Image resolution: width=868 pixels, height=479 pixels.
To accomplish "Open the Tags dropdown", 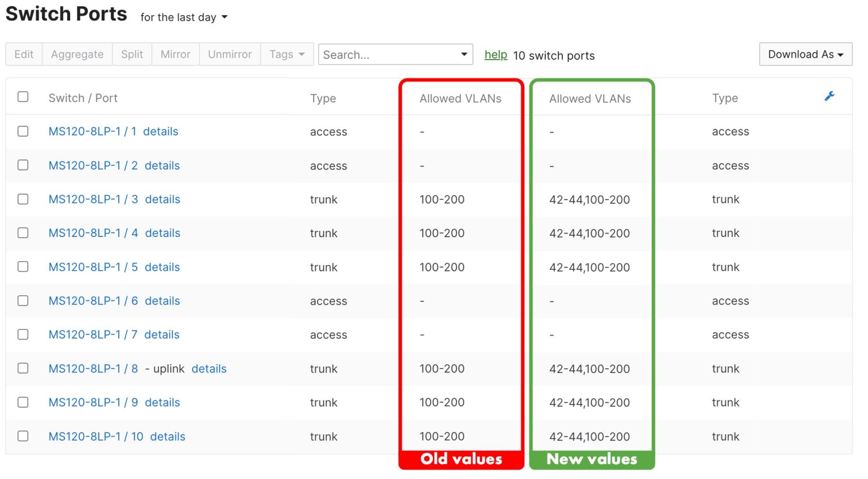I will pyautogui.click(x=287, y=54).
